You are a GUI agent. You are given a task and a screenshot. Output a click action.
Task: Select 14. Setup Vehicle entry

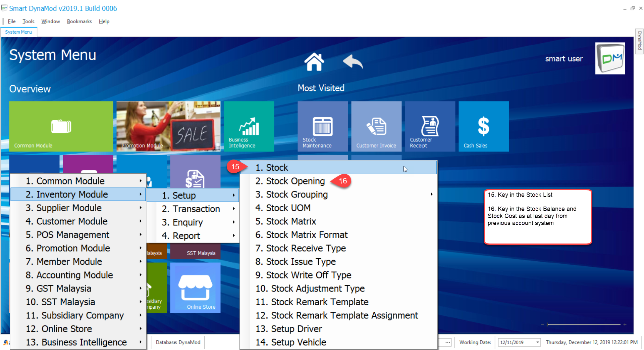pyautogui.click(x=339, y=342)
